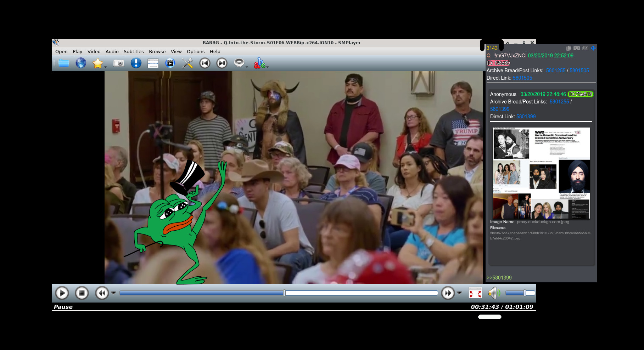The height and width of the screenshot is (350, 644).
Task: Click post number 3143
Action: click(x=492, y=48)
